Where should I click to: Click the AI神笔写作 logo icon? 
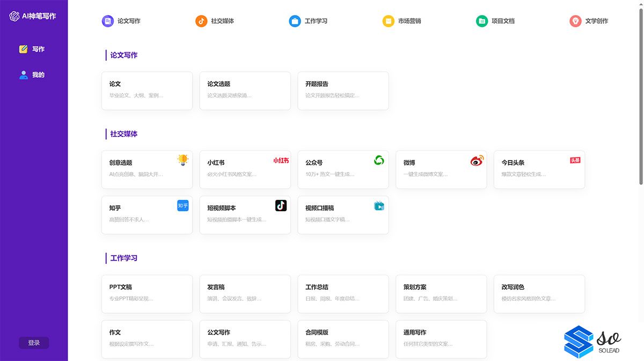click(14, 16)
